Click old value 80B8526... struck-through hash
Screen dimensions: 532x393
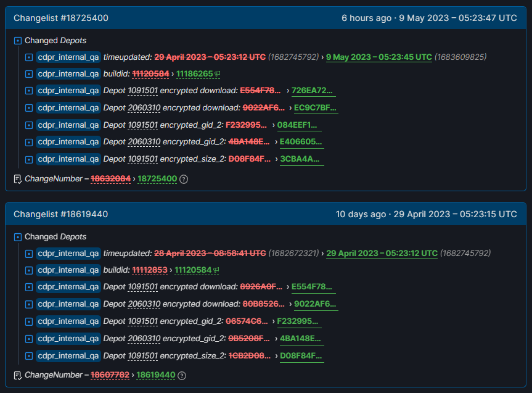(264, 304)
